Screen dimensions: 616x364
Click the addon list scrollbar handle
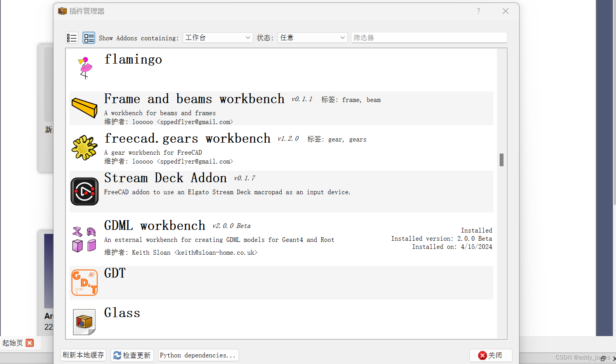[x=502, y=160]
